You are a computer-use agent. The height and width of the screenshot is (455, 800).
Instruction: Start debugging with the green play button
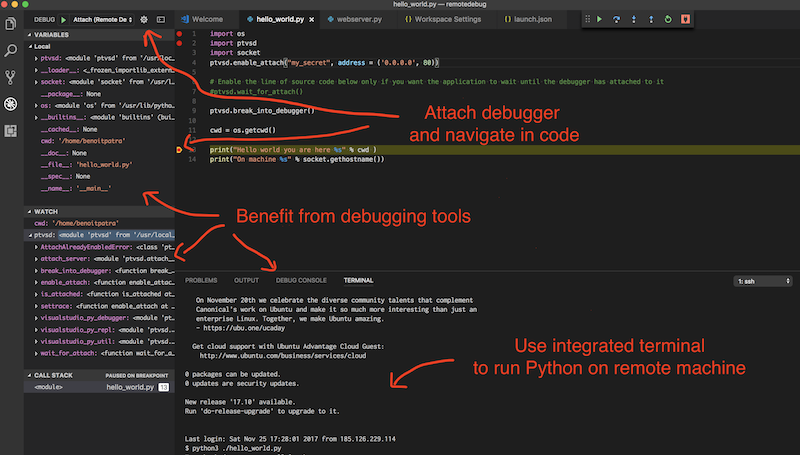[63, 20]
